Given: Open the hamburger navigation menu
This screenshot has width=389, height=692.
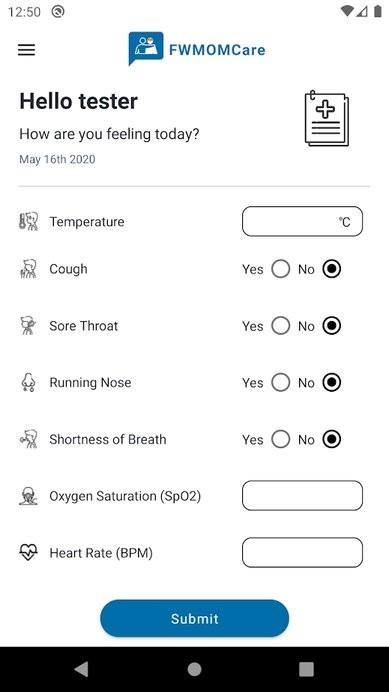Looking at the screenshot, I should click(x=26, y=49).
